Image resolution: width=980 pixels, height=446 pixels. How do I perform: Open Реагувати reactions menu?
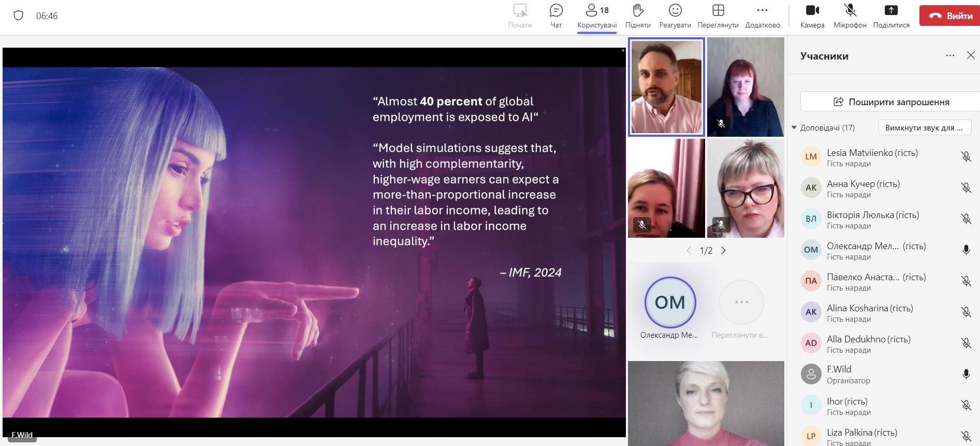(675, 16)
